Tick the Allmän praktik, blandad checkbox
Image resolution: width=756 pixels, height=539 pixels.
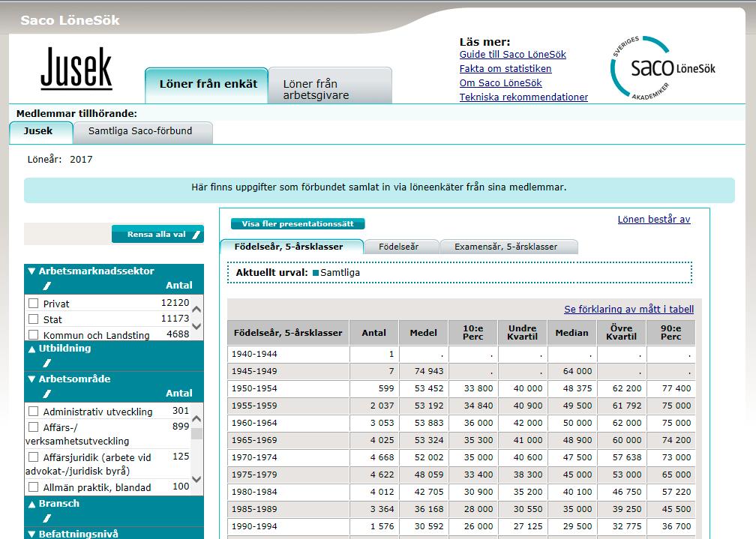pos(33,487)
